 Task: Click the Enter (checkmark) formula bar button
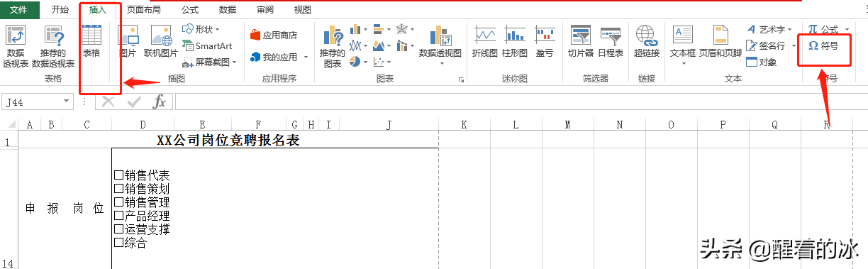point(133,102)
